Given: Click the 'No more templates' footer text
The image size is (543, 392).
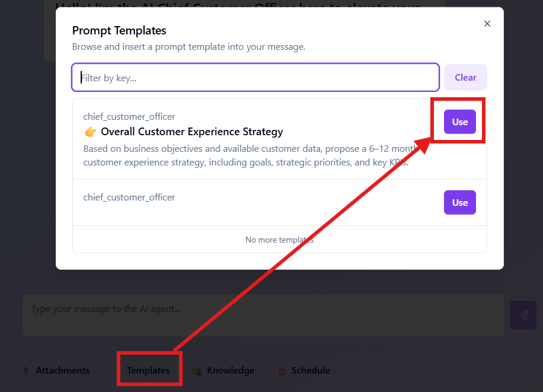Looking at the screenshot, I should [279, 240].
